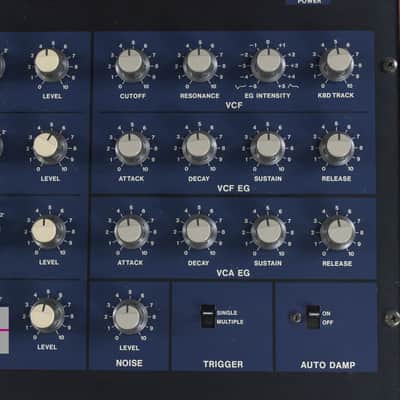Click the VCF EG RELEASE knob
Image resolution: width=400 pixels, height=400 pixels.
[337, 148]
